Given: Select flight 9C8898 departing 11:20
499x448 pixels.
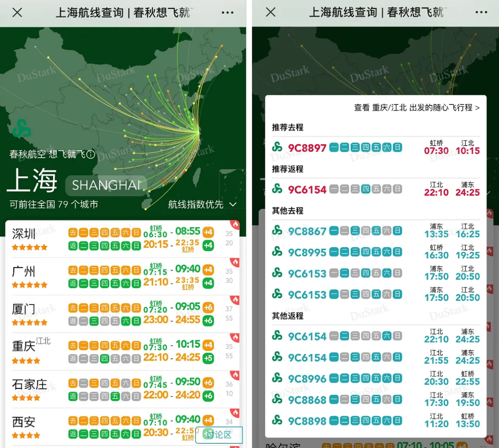Looking at the screenshot, I should pyautogui.click(x=376, y=421).
